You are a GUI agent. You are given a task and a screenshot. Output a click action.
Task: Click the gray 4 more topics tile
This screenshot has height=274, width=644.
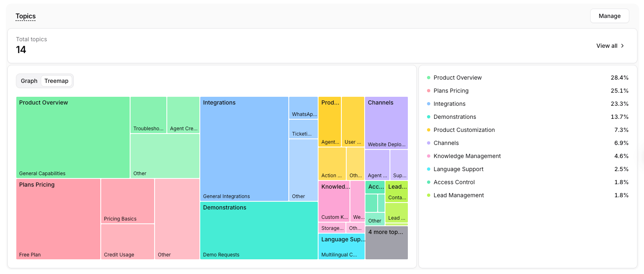386,243
